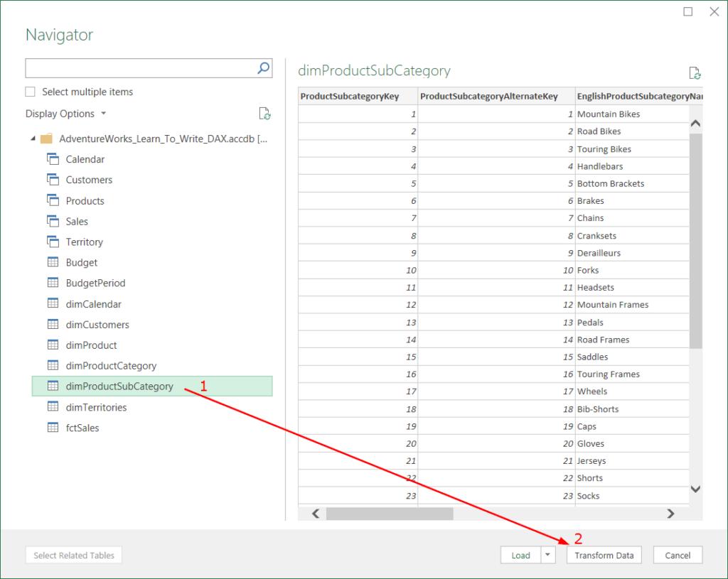This screenshot has width=728, height=579.
Task: Enable the Select multiple items checkbox
Action: pos(31,92)
